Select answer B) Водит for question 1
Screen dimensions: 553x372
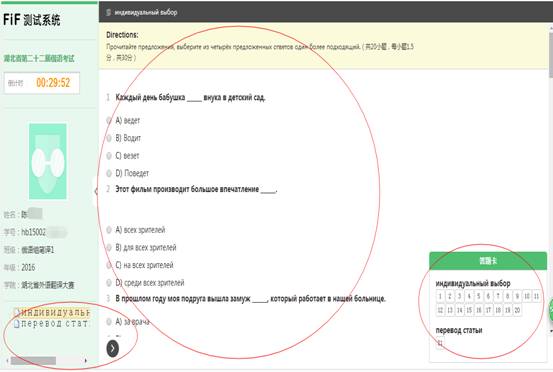pyautogui.click(x=109, y=138)
